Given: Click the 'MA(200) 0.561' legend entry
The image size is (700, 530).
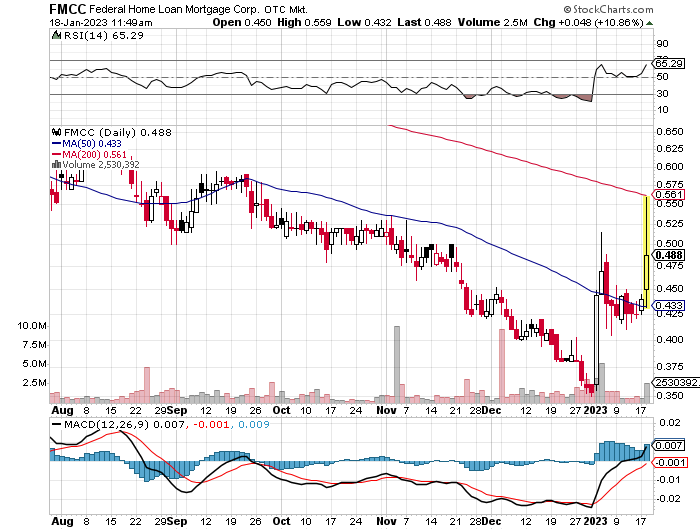Looking at the screenshot, I should (x=94, y=154).
